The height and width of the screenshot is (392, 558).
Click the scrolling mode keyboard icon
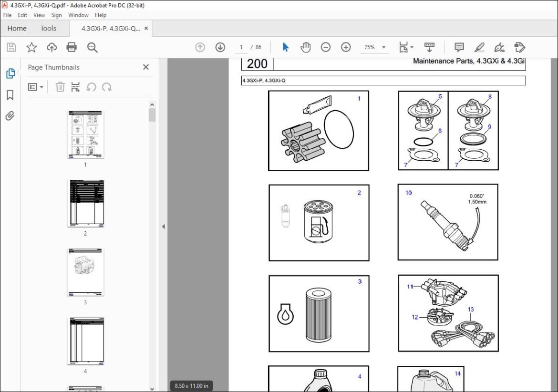point(430,47)
